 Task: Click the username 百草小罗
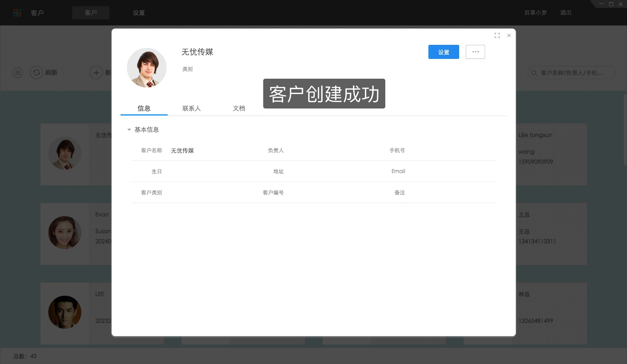(x=535, y=13)
